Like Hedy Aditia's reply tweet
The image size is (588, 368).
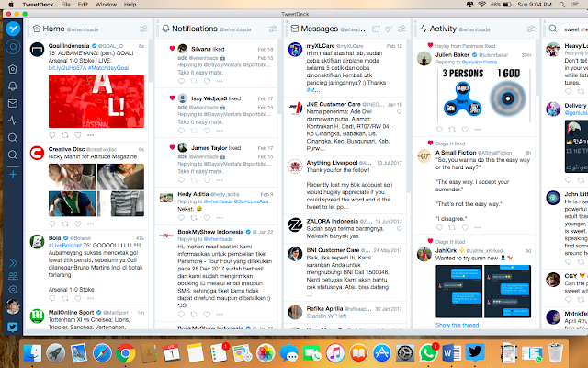[207, 217]
